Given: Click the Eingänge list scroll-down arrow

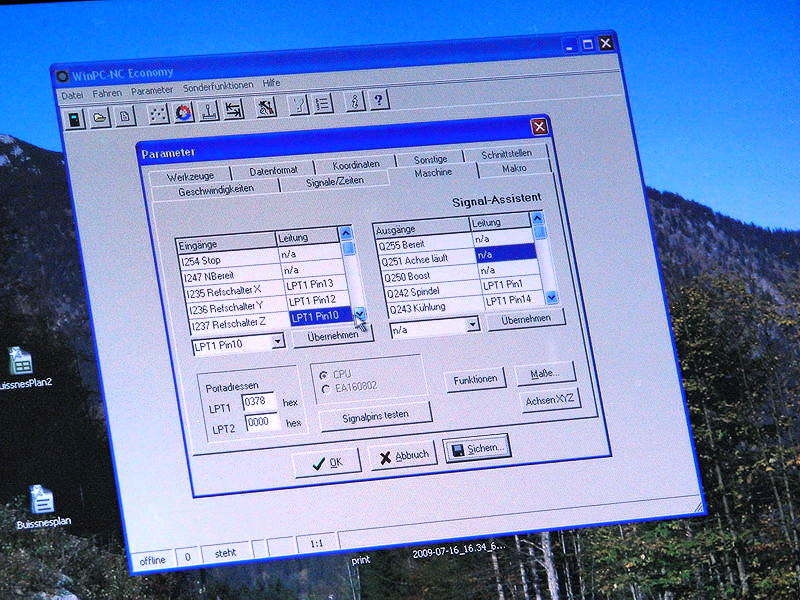Looking at the screenshot, I should [x=360, y=314].
